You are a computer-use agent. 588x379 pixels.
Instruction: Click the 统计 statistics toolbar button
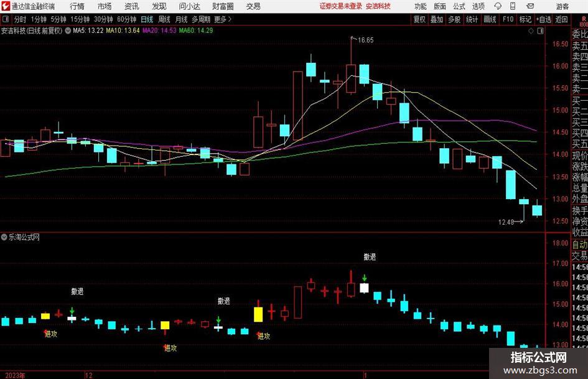click(472, 19)
